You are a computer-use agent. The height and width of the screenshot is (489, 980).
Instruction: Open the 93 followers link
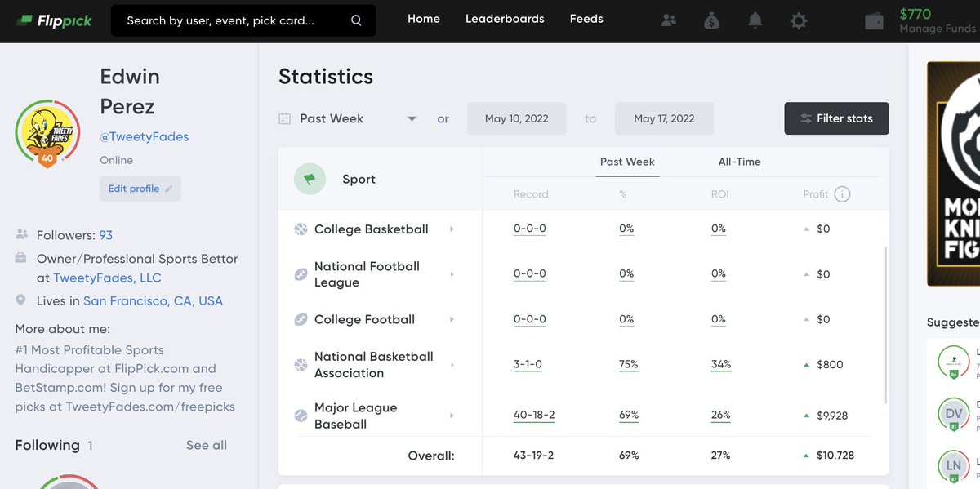(x=106, y=235)
